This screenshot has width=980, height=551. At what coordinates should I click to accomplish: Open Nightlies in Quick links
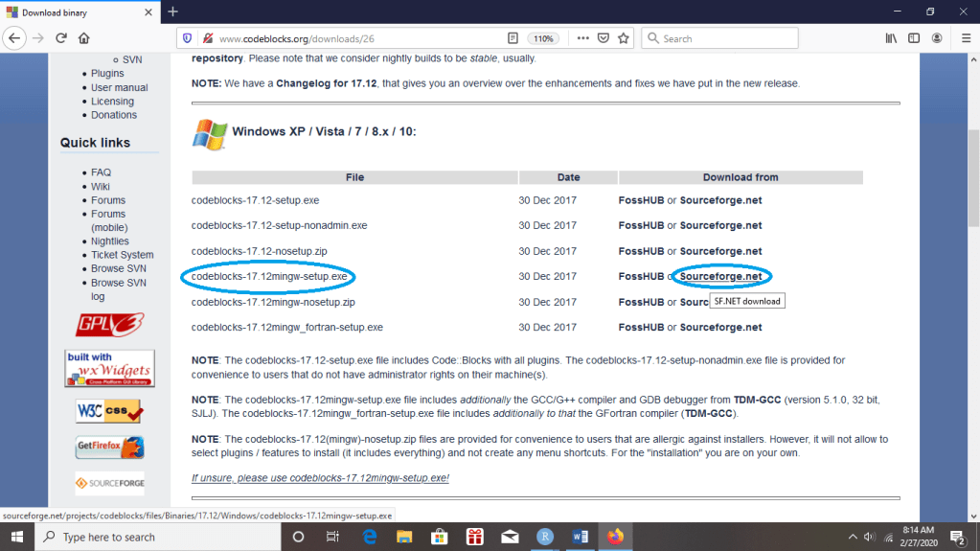tap(110, 241)
